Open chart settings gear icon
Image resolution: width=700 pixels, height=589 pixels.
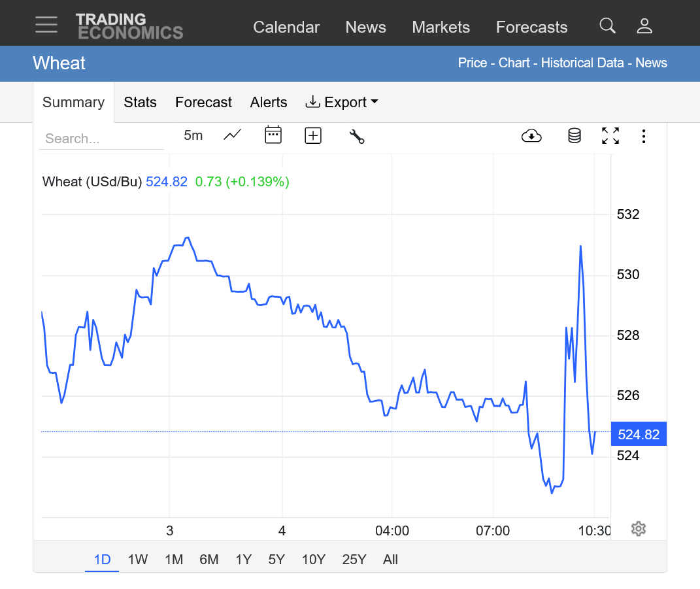click(x=639, y=529)
